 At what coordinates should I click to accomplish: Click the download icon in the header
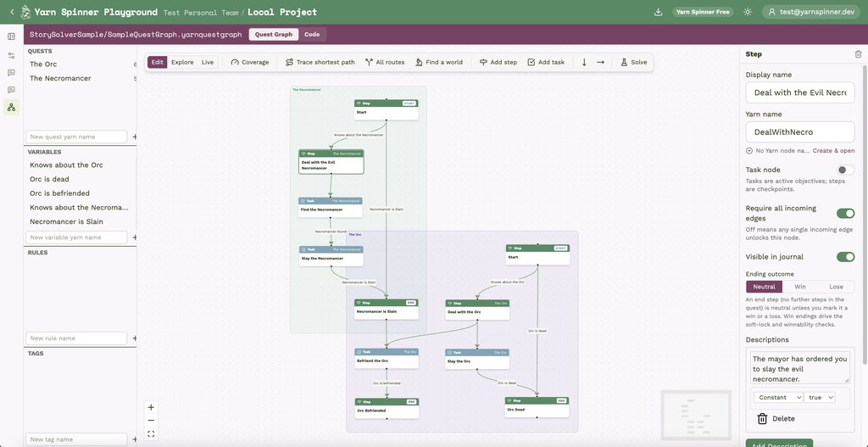[x=658, y=12]
